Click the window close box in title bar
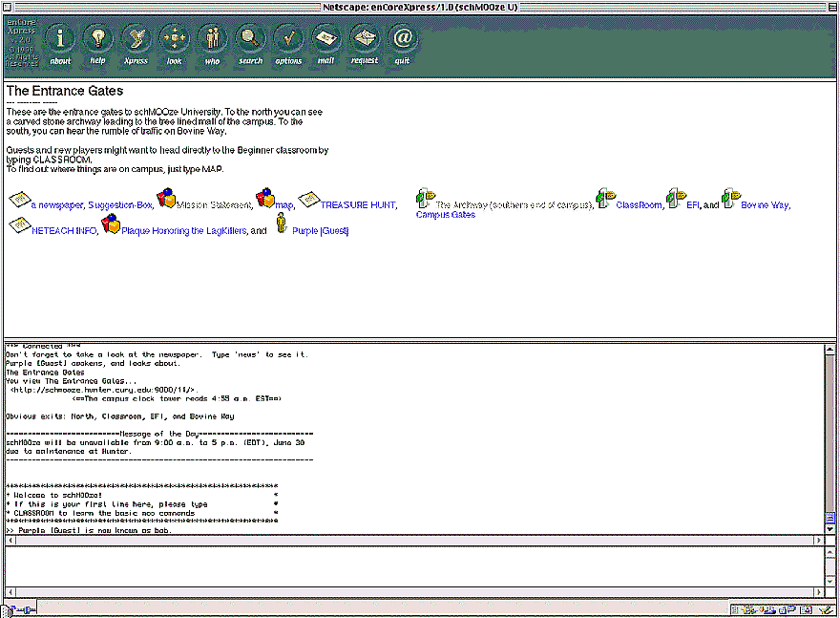 coord(8,7)
